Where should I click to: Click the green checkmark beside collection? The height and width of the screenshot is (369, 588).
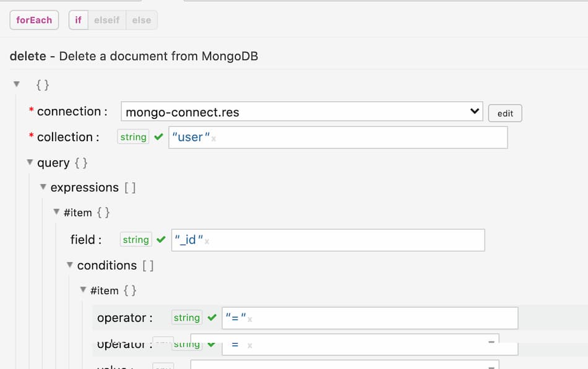pyautogui.click(x=158, y=137)
